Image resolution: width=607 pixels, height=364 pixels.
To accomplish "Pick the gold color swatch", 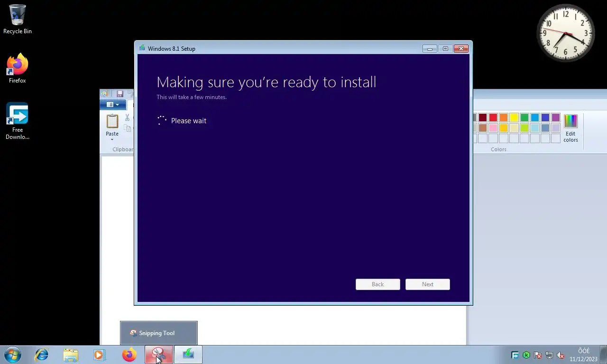I will 504,128.
